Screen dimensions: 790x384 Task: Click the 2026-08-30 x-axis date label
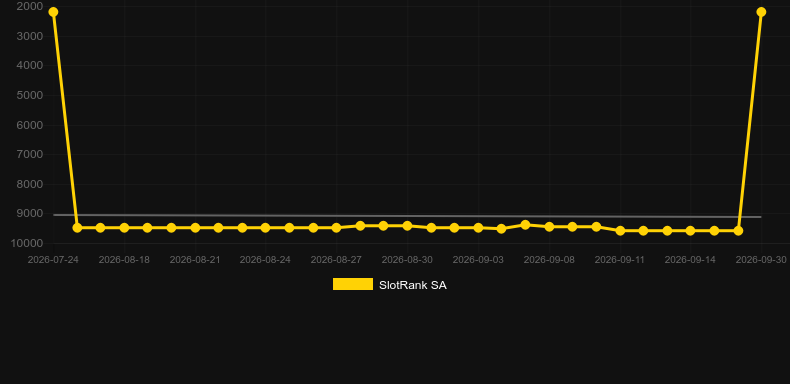coord(407,260)
